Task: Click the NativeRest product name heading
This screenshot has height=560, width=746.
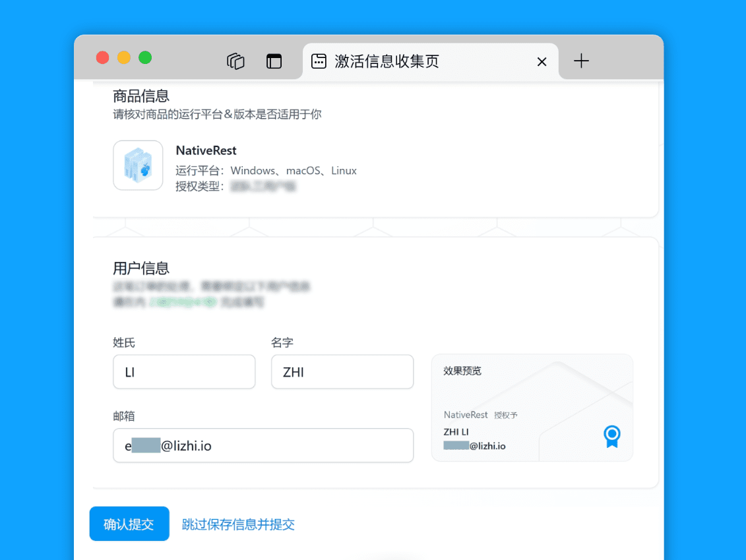Action: point(206,150)
